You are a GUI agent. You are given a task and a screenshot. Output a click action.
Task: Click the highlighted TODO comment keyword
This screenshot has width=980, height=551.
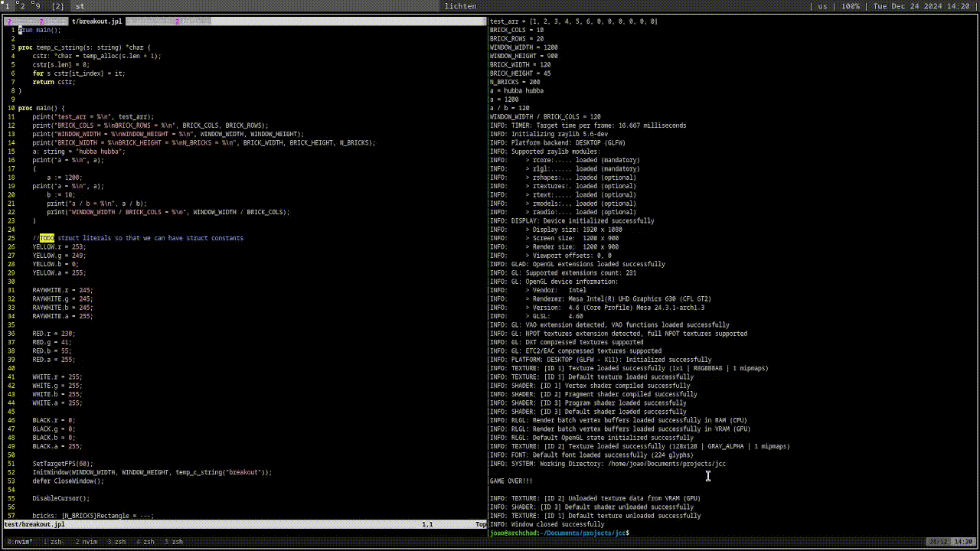pos(47,238)
